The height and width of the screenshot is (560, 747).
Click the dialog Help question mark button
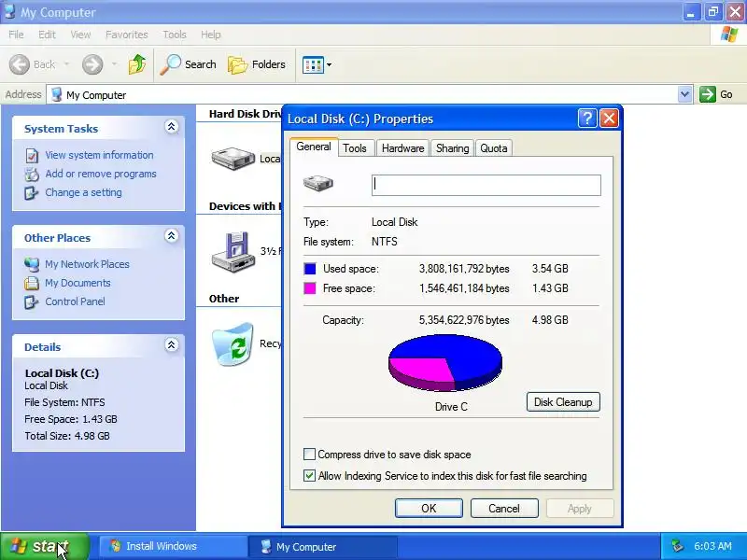tap(587, 119)
